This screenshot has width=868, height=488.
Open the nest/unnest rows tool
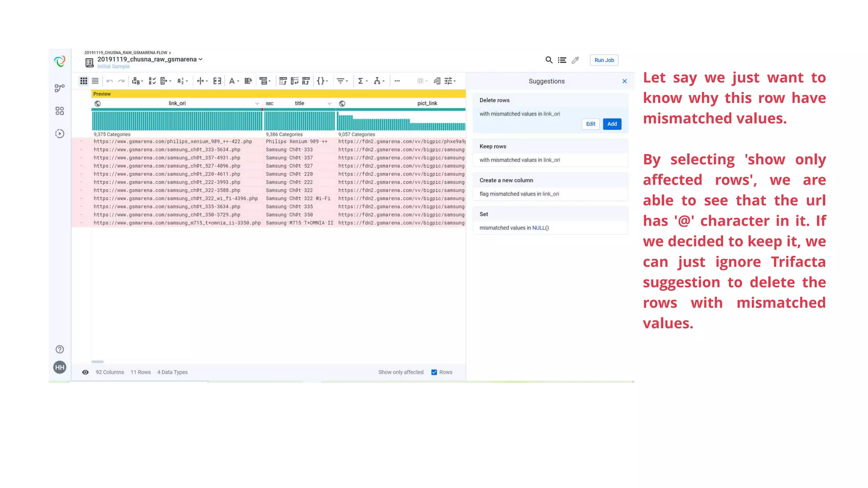coord(265,81)
